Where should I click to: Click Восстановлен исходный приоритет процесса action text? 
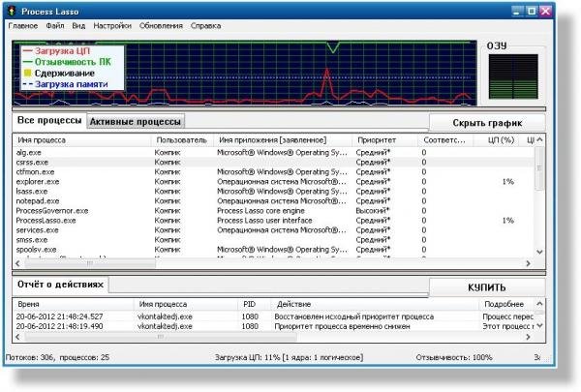pos(353,317)
